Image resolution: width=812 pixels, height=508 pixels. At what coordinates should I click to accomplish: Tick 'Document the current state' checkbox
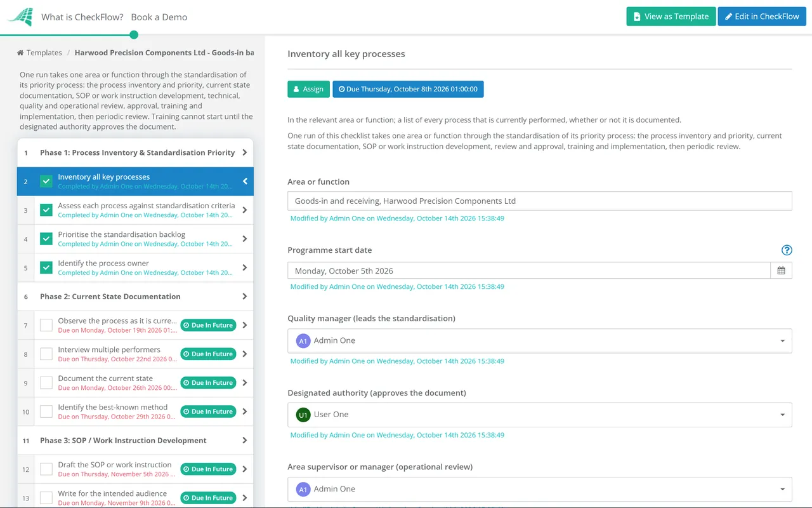[46, 383]
